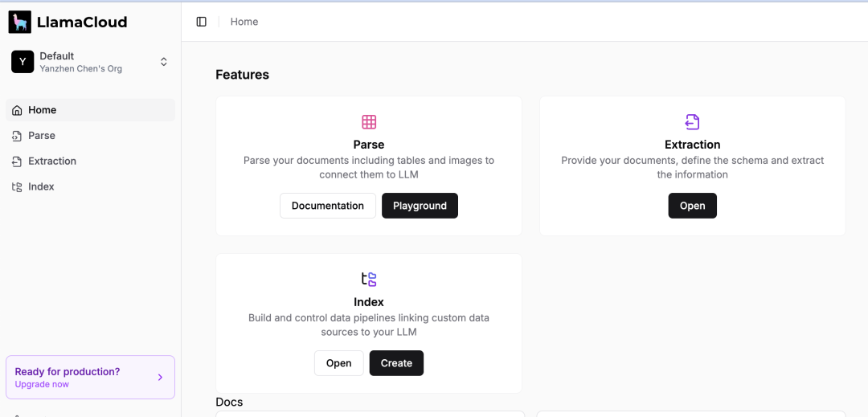868x417 pixels.
Task: Open Parse from the sidebar
Action: [x=90, y=136]
